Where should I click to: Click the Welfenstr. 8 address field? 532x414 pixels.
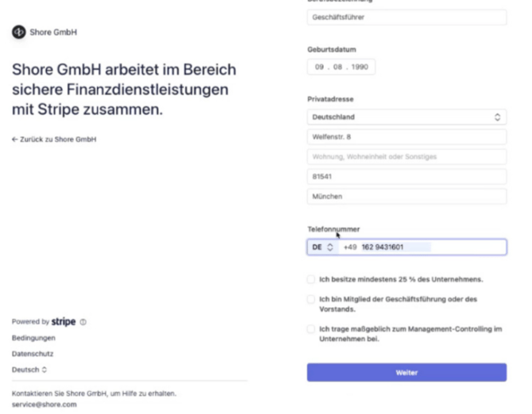click(x=407, y=137)
